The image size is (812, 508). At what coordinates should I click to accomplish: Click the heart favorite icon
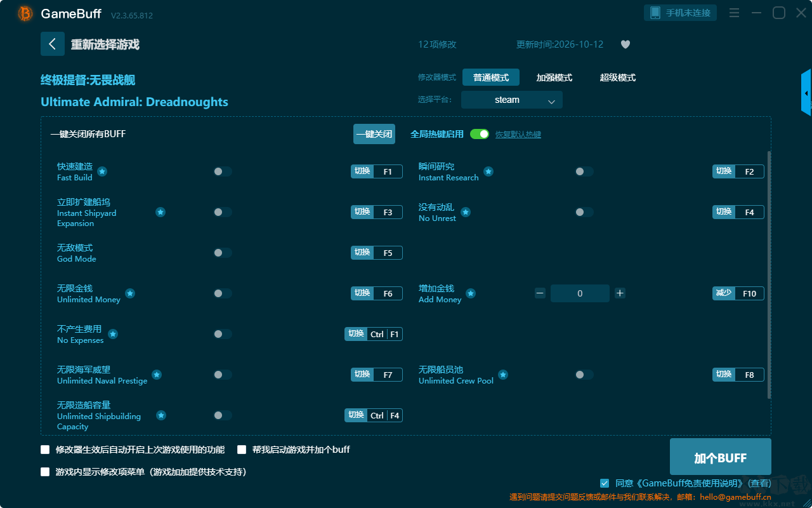[625, 44]
